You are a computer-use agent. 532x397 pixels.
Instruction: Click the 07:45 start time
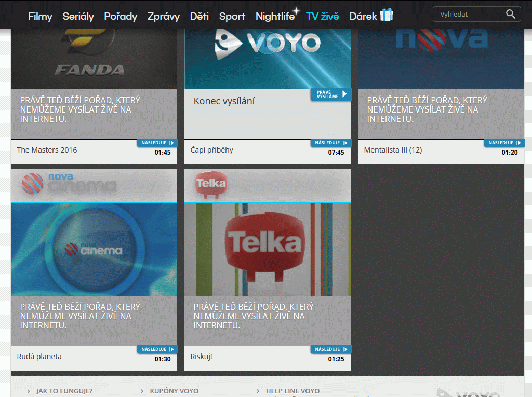[x=336, y=153]
